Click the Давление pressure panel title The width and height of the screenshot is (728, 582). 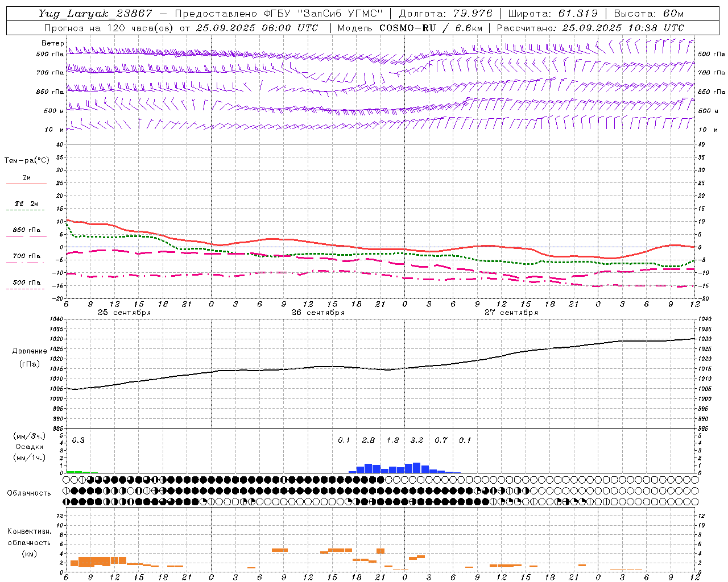tap(30, 351)
